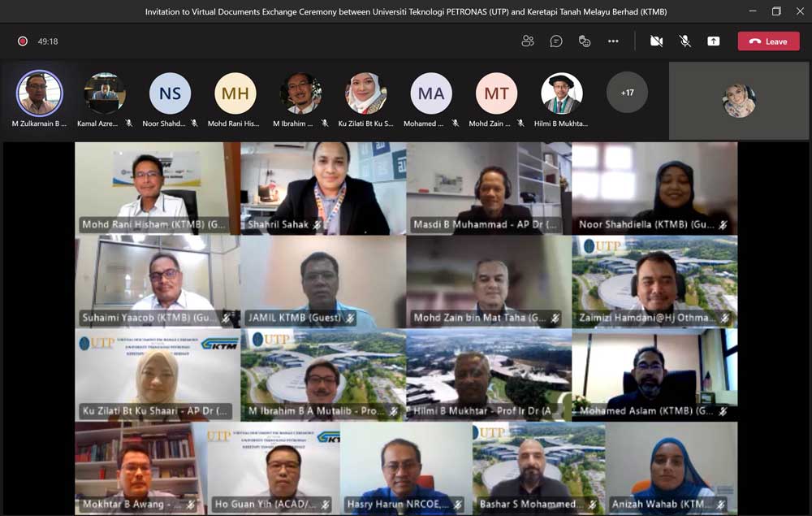Image resolution: width=812 pixels, height=516 pixels.
Task: Click muted mic icon on Mokhtar B Awang tile
Action: [x=191, y=504]
